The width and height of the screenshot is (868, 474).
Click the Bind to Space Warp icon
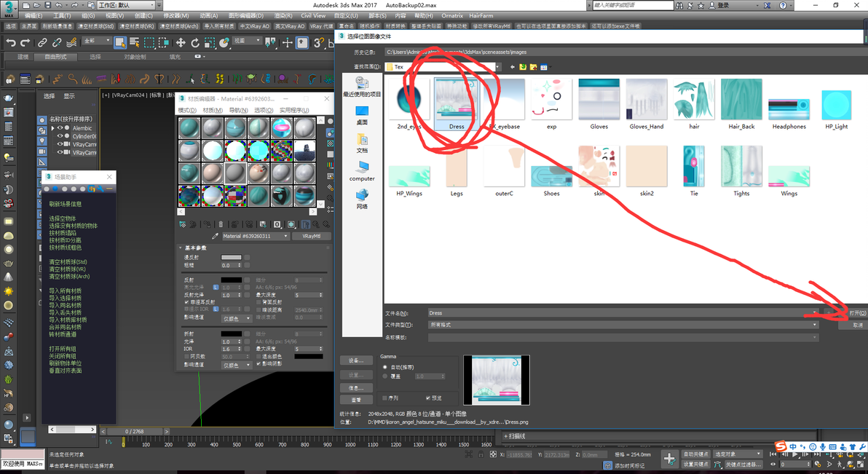coord(71,43)
